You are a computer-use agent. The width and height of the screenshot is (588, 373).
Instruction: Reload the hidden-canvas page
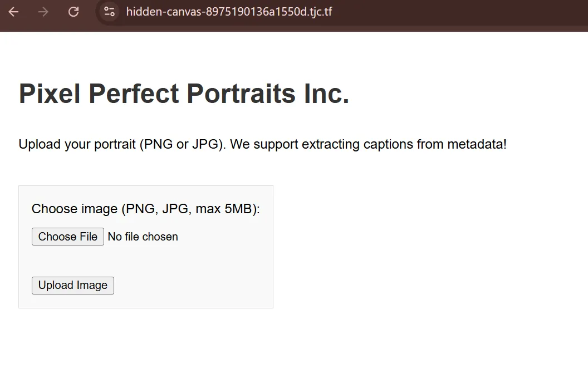pyautogui.click(x=73, y=12)
